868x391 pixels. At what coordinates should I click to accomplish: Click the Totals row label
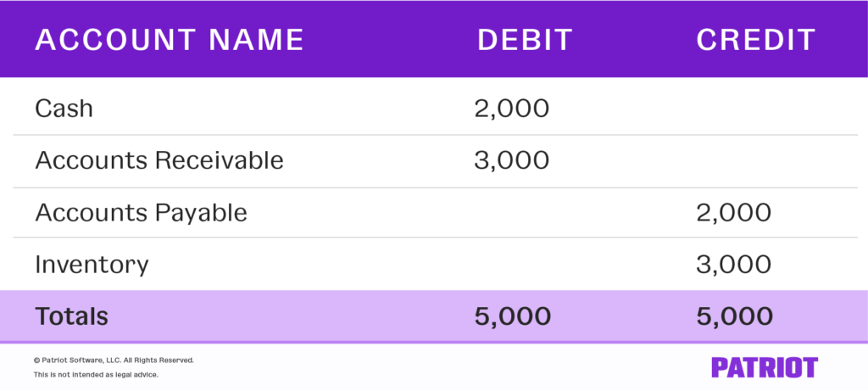pyautogui.click(x=71, y=316)
